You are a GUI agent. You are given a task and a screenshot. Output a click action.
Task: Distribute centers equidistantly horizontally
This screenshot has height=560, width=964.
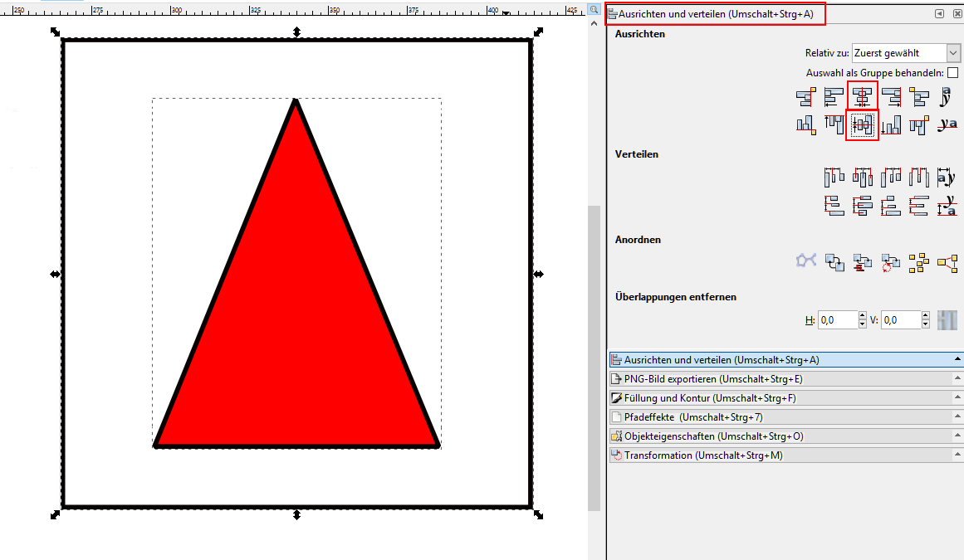[x=862, y=178]
